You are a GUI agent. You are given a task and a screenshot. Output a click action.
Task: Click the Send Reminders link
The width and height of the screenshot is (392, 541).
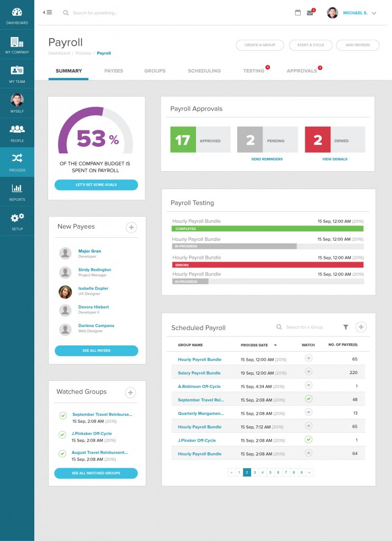tap(267, 159)
